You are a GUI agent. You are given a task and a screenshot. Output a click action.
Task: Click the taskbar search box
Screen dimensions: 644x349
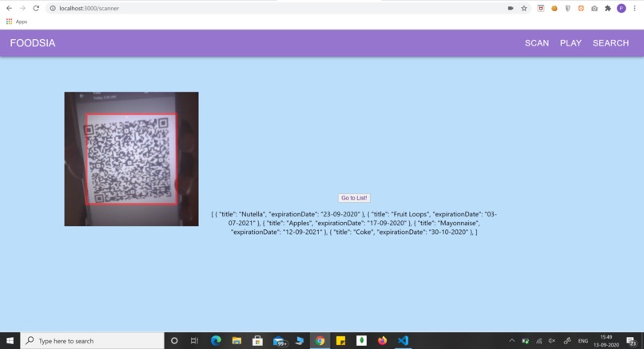[x=92, y=341]
